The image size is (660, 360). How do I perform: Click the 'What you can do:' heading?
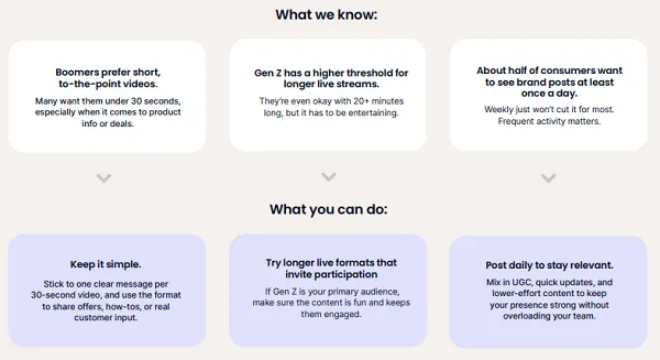[x=328, y=209]
